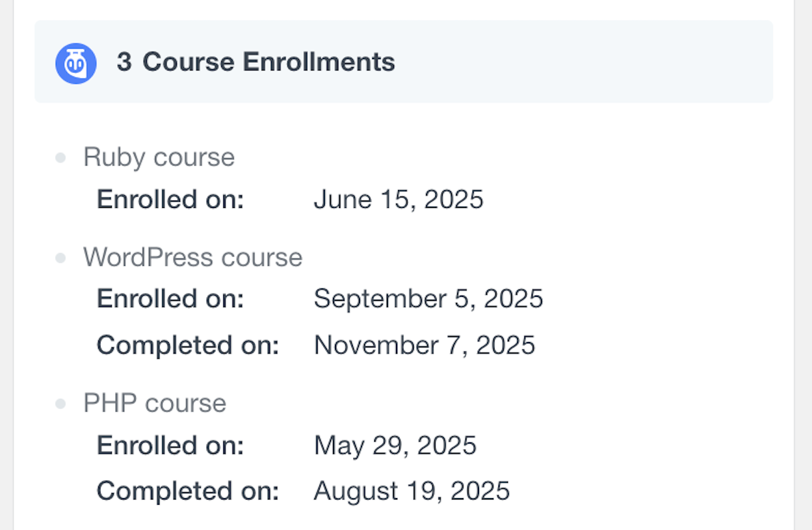Open the Ruby course entry
The image size is (812, 530).
[159, 157]
